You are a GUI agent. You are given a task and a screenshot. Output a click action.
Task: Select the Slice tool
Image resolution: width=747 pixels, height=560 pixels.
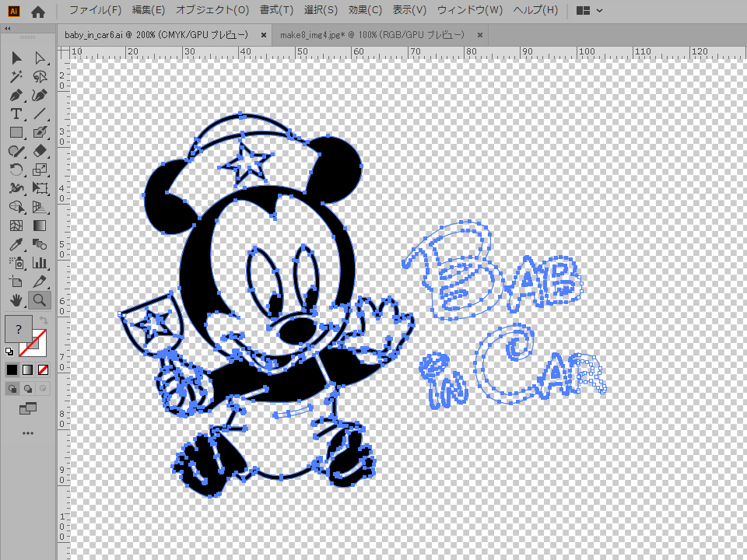[40, 282]
